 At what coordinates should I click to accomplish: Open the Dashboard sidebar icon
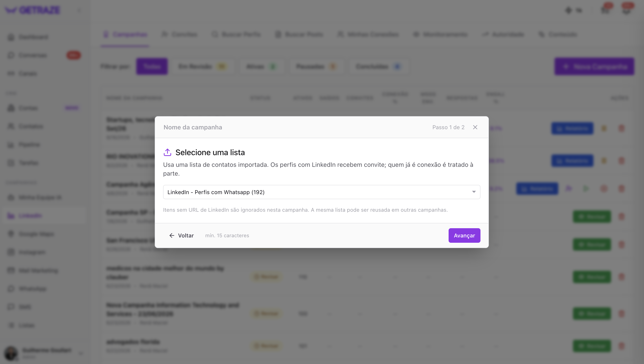click(11, 37)
